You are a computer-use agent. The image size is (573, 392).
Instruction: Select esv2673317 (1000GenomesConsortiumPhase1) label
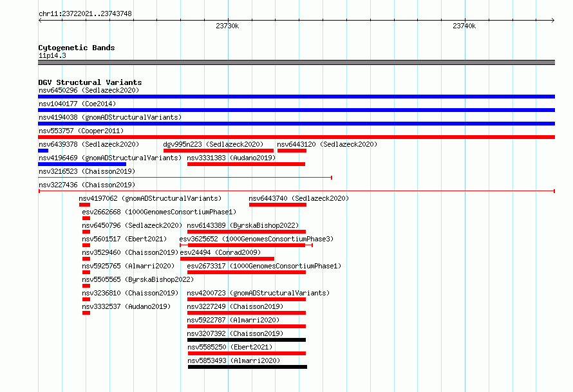tap(264, 266)
